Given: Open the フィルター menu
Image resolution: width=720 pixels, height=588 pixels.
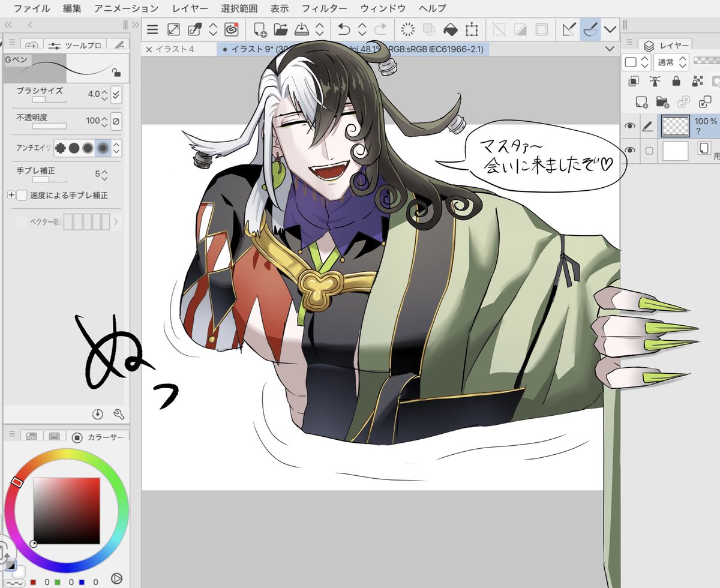Looking at the screenshot, I should pos(324,8).
